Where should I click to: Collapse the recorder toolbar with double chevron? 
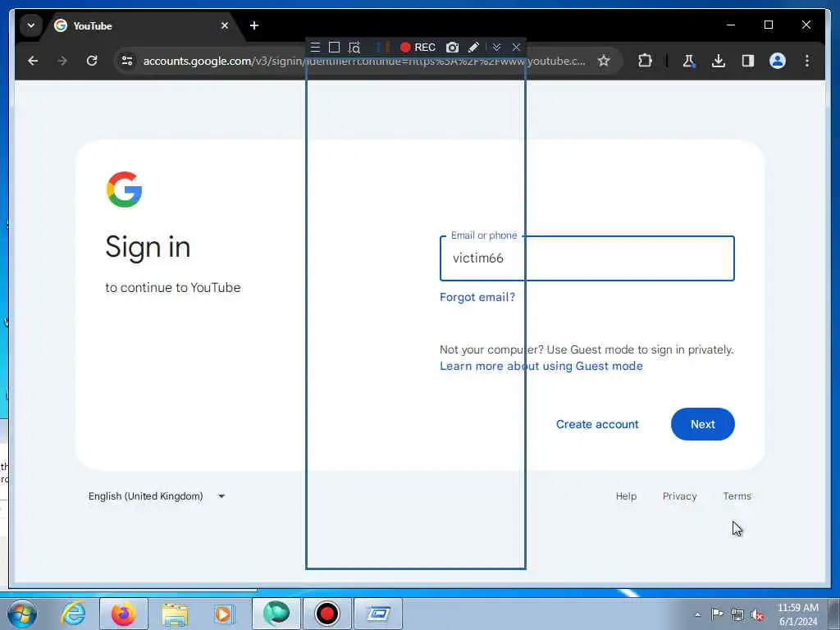(x=496, y=47)
